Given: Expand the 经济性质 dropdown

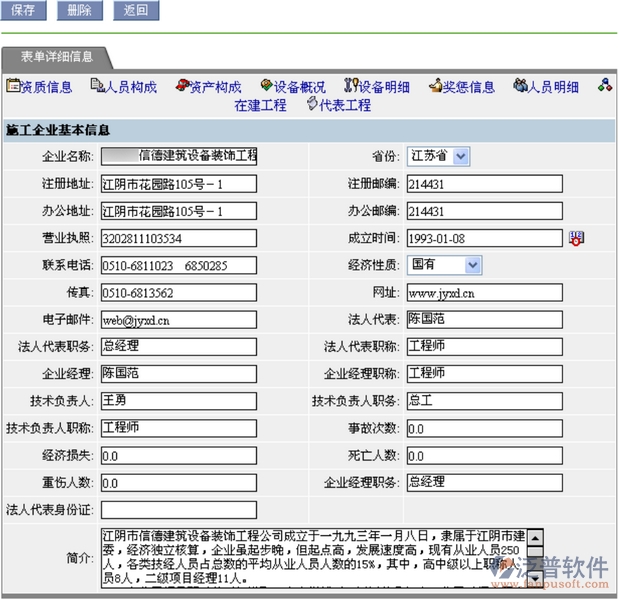Looking at the screenshot, I should click(472, 265).
